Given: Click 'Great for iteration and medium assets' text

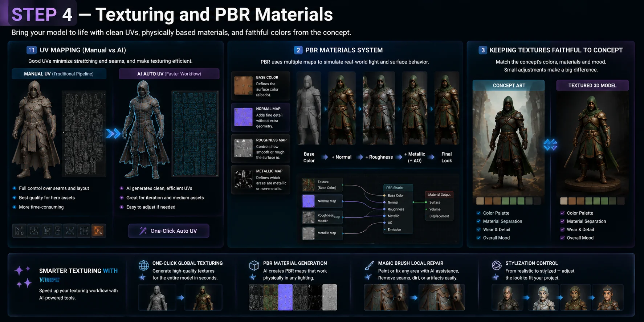Looking at the screenshot, I should 165,198.
